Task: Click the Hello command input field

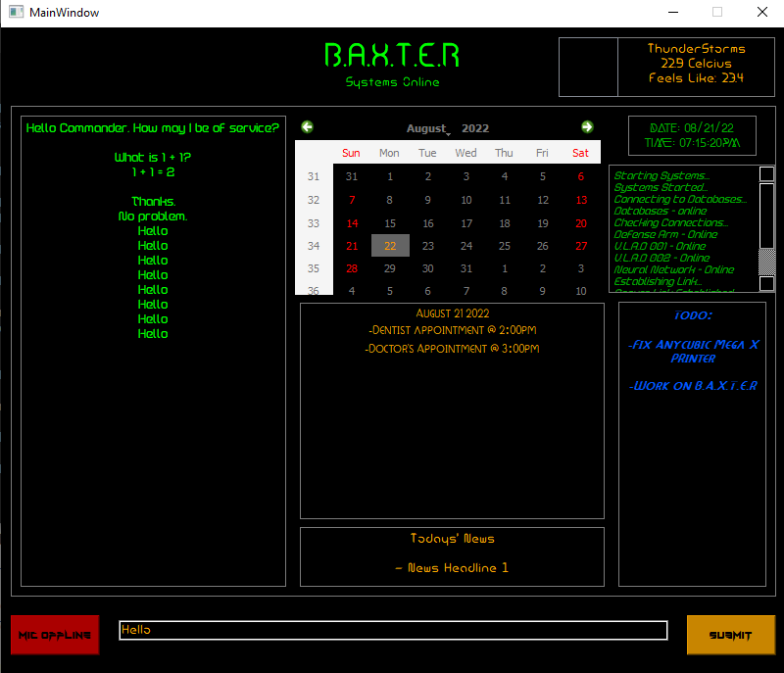Action: point(392,631)
